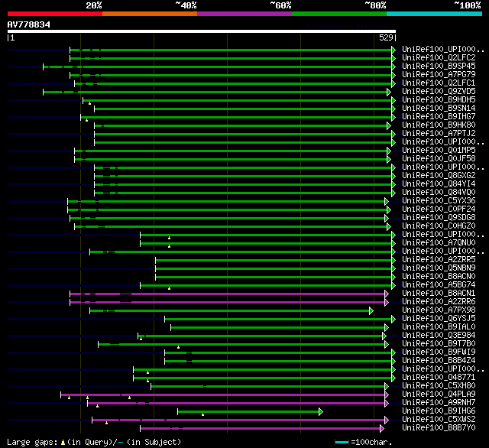The height and width of the screenshot is (448, 489).
Task: Select the UniRef100_B9FWI9 label
Action: pyautogui.click(x=439, y=352)
